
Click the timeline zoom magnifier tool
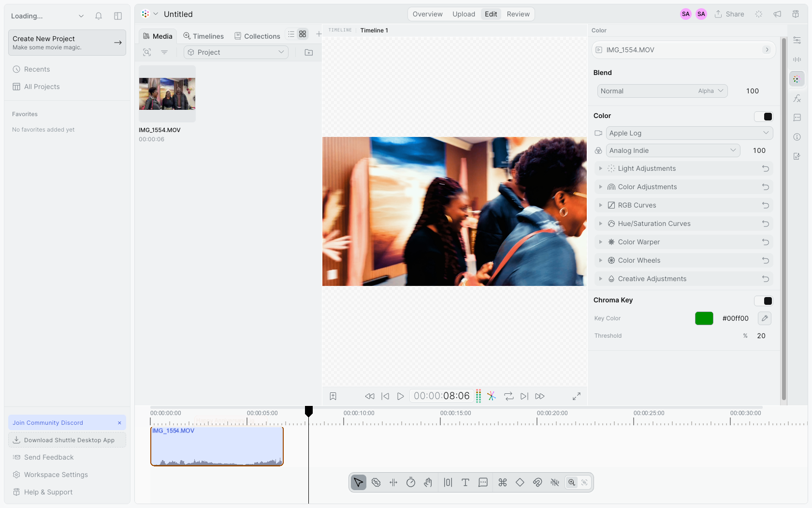pos(572,482)
